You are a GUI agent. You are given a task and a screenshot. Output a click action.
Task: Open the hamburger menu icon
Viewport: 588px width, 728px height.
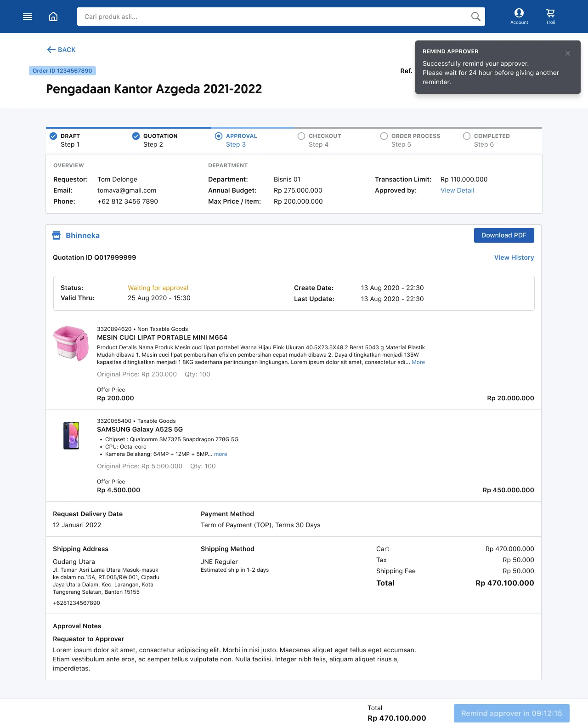coord(28,17)
